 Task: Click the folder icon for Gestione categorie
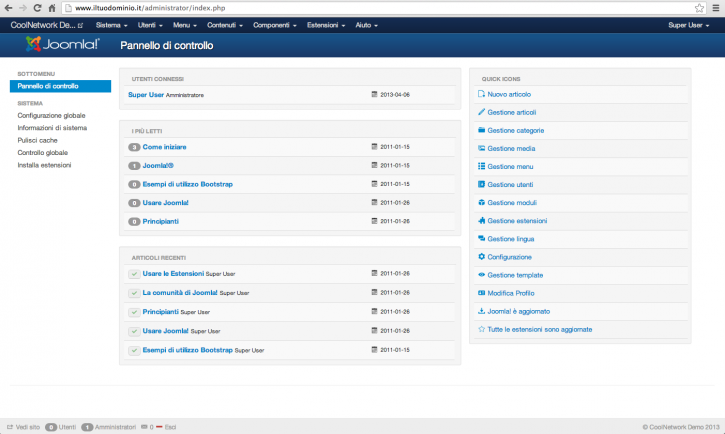481,130
